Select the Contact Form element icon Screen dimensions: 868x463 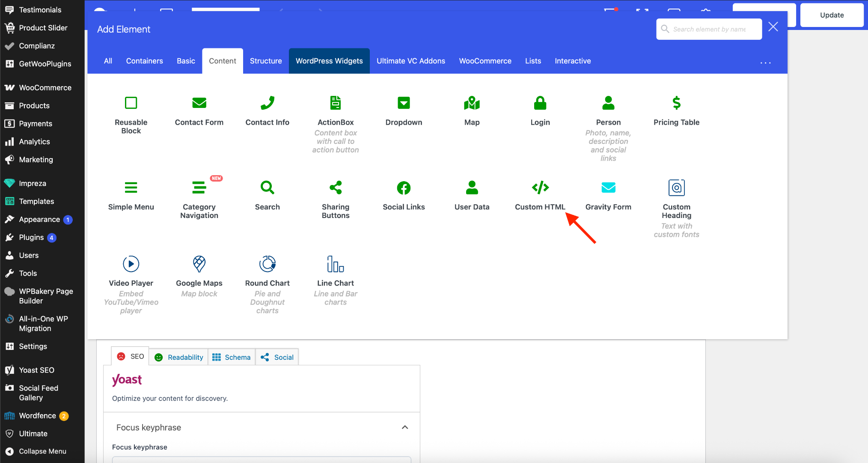(x=199, y=103)
